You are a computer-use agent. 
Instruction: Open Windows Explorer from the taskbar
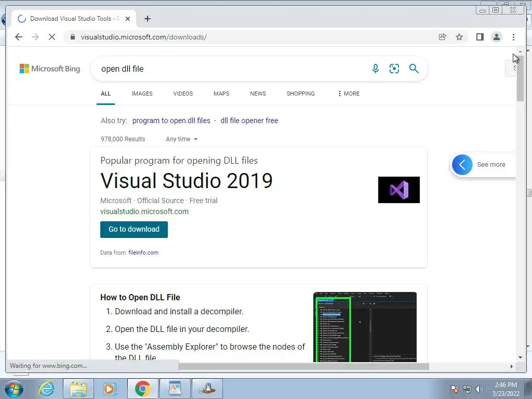[78, 389]
